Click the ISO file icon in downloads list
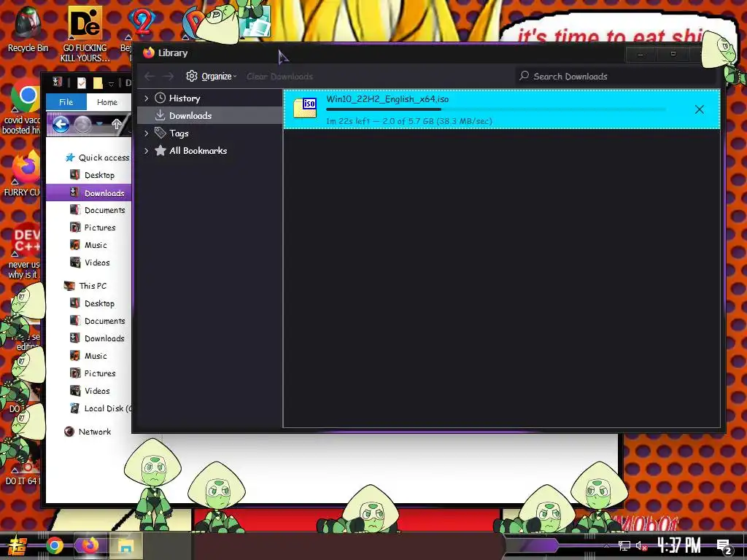 [305, 108]
